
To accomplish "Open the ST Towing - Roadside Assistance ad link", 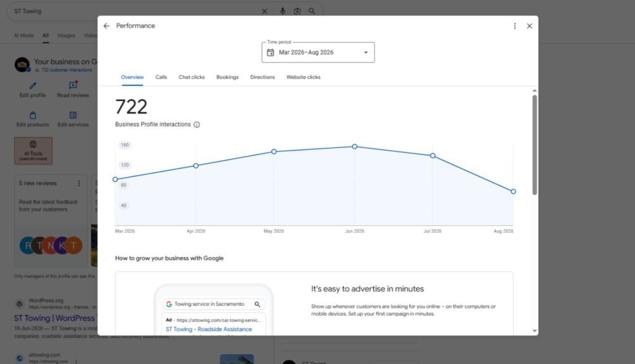I will point(208,329).
